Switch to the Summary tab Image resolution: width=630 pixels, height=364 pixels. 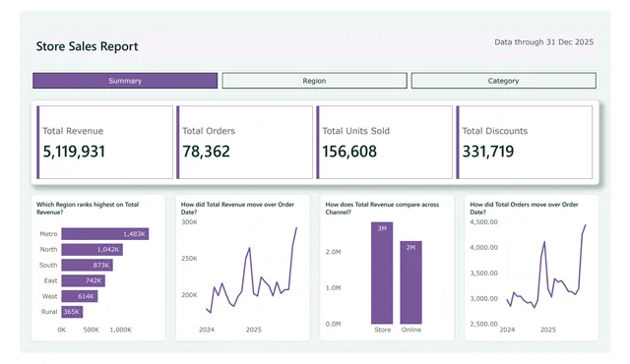pos(125,81)
